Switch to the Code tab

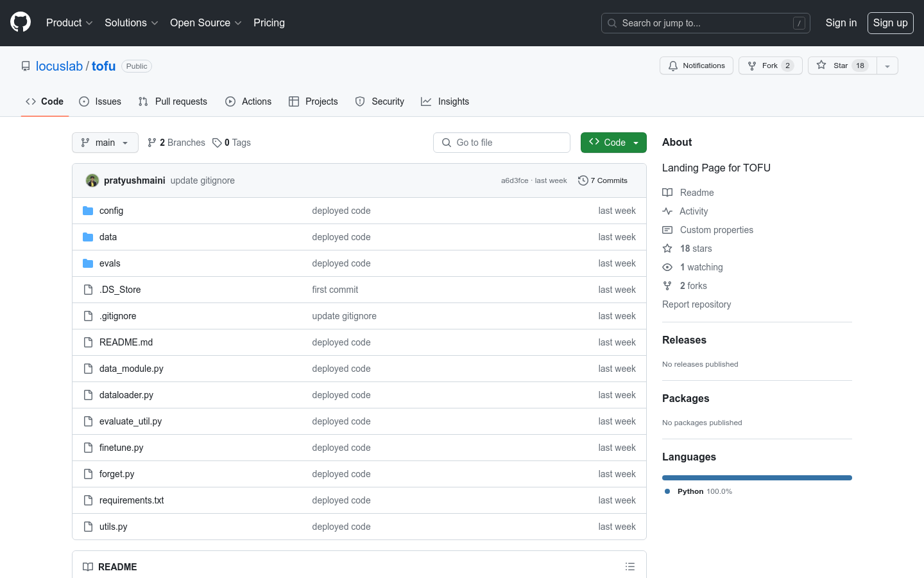[x=45, y=101]
